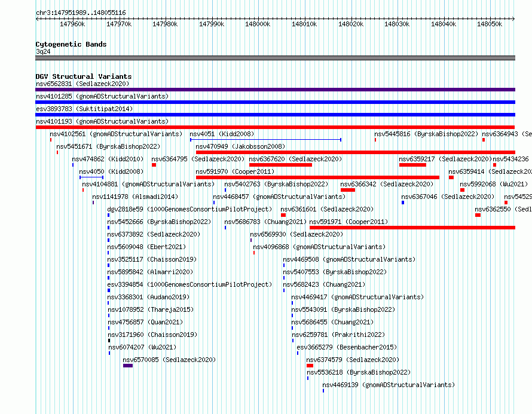This screenshot has width=532, height=414.
Task: Click nsv4468457 (gnomADStructuralVariants) label
Action: coord(279,197)
